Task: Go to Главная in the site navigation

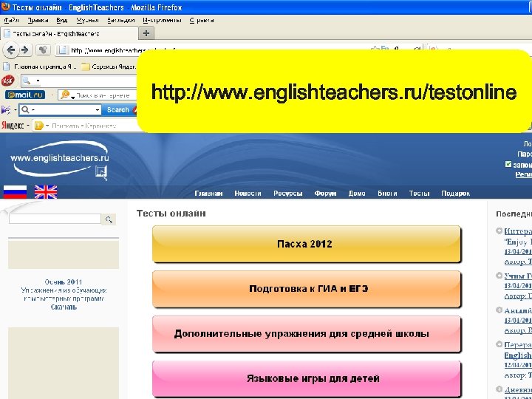Action: 208,194
